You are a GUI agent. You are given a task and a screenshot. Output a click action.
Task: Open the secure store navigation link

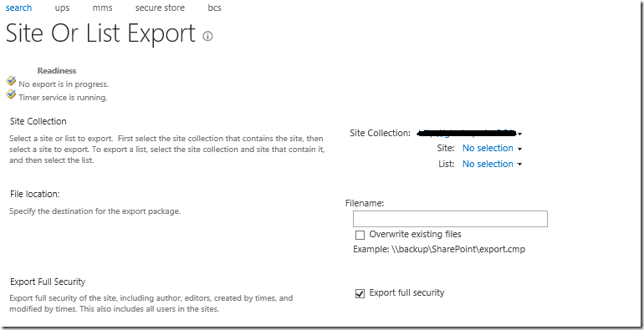pos(160,8)
